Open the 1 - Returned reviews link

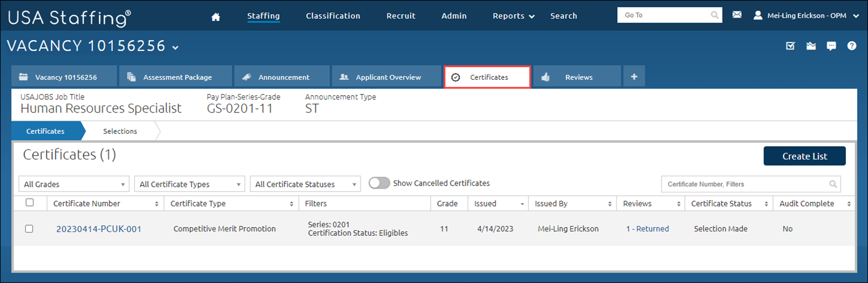(647, 229)
